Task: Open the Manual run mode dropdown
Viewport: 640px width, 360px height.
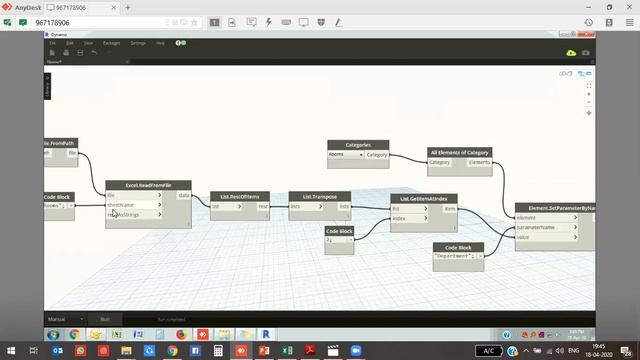Action: (x=65, y=319)
